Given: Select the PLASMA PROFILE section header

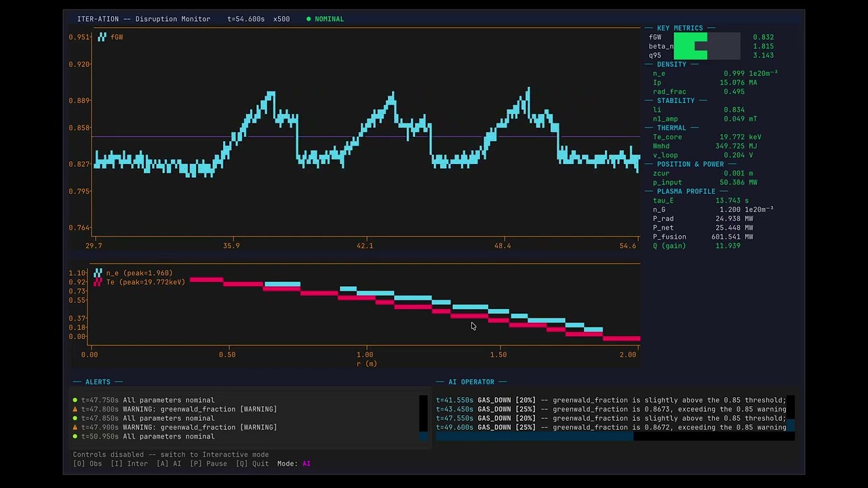Looking at the screenshot, I should [686, 191].
